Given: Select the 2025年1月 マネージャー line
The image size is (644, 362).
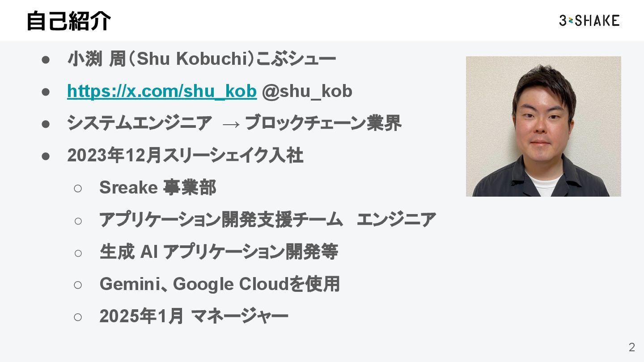Looking at the screenshot, I should (x=193, y=316).
